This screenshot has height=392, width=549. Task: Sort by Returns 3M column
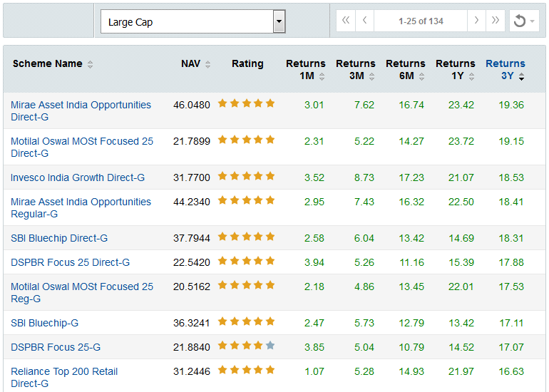pos(356,70)
